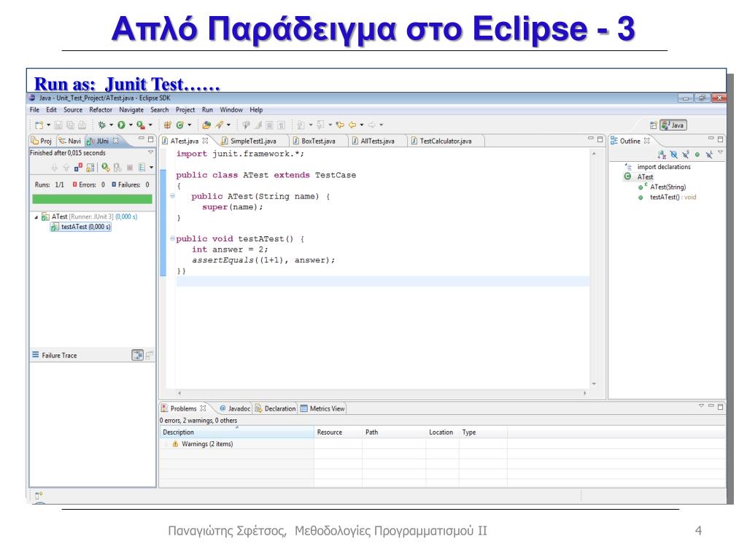Click the Search flashlight toolbar icon

tap(219, 125)
